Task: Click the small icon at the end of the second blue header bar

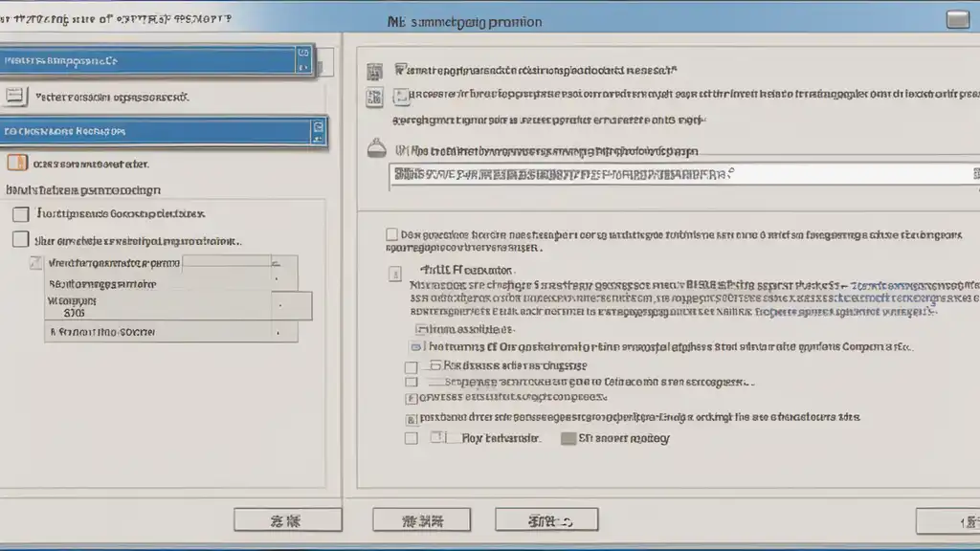Action: pyautogui.click(x=318, y=131)
